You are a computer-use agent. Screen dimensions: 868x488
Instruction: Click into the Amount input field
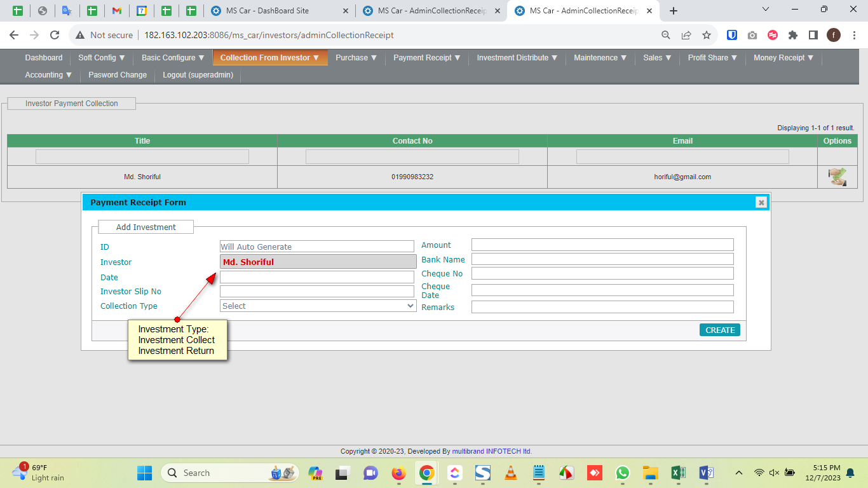point(602,245)
